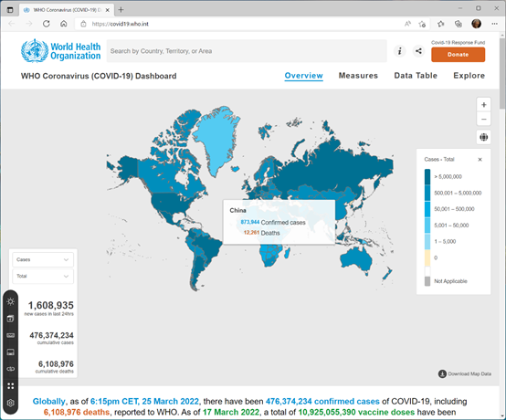Click the share icon next to Donate
The width and height of the screenshot is (506, 420).
point(418,51)
